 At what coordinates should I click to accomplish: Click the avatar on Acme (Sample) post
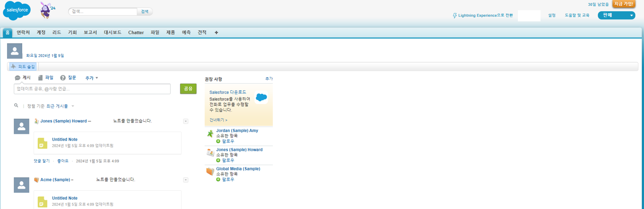coord(22,185)
